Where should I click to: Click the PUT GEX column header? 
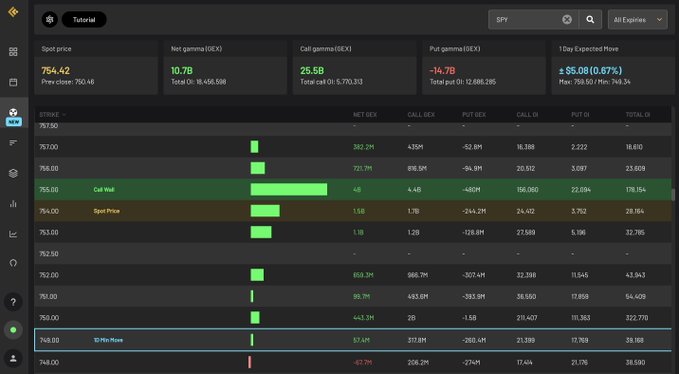pos(474,115)
